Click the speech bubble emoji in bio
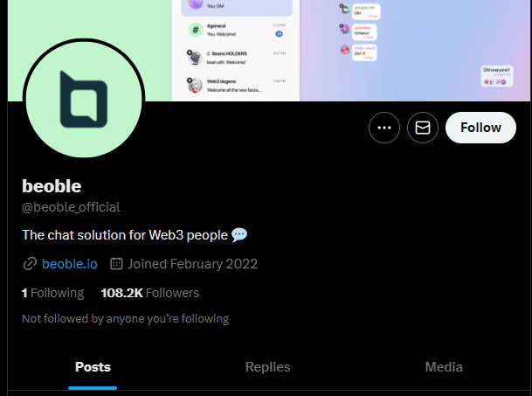 click(x=239, y=234)
